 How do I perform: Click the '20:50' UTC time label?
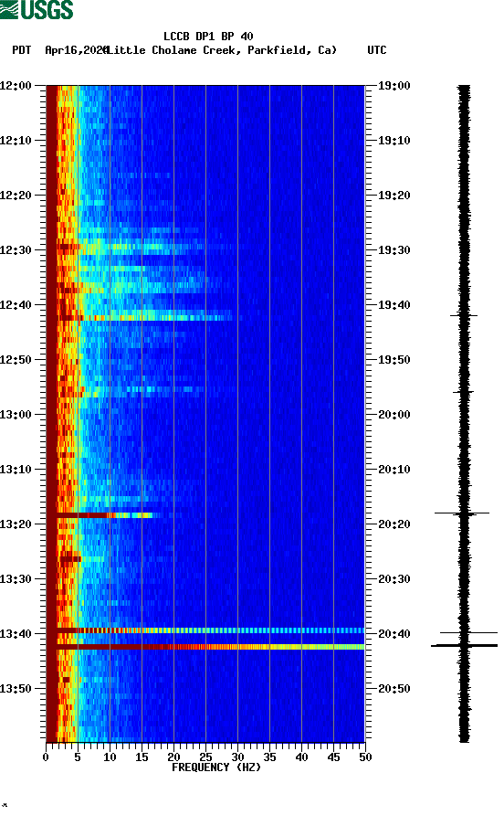click(x=394, y=689)
